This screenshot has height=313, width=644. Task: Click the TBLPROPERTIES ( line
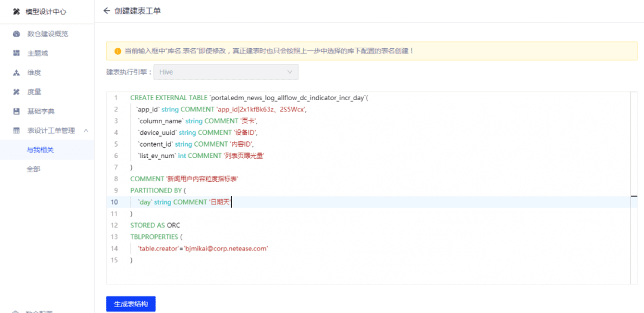[x=156, y=237]
